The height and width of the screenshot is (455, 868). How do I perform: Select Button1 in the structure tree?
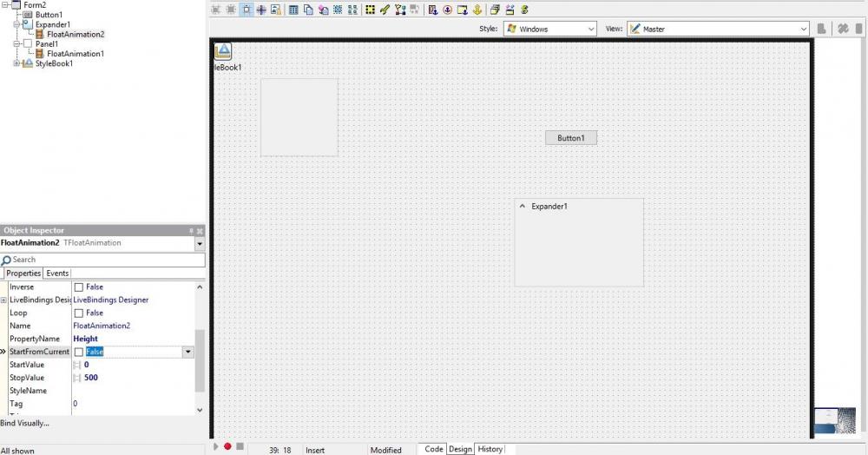[x=49, y=15]
